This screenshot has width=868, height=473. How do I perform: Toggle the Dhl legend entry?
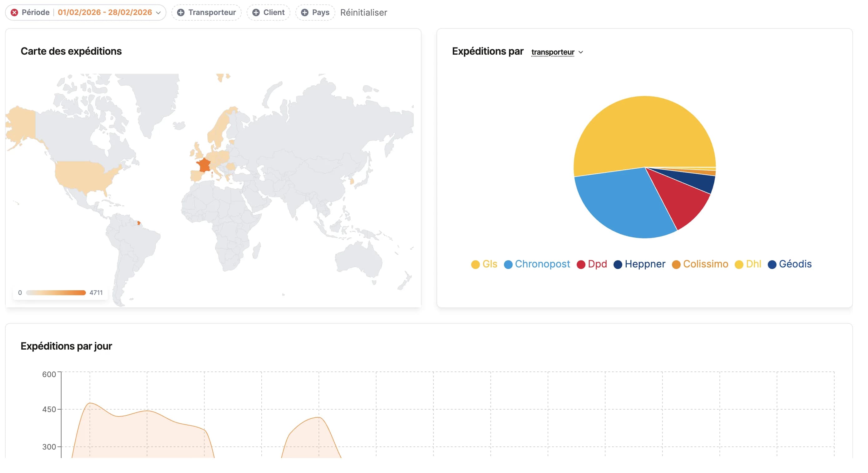pos(748,264)
